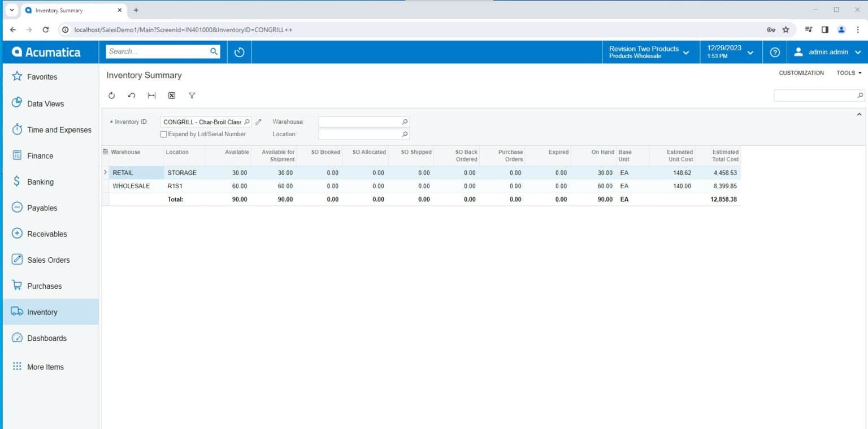Enable Expand by Lot/Serial Number checkbox
Viewport: 868px width, 429px height.
tap(164, 135)
